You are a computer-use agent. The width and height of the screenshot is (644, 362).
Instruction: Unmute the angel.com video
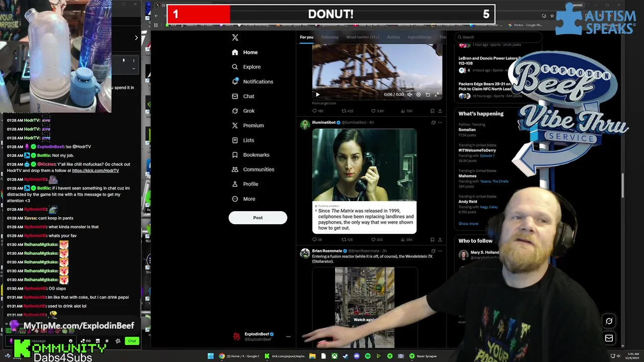point(409,95)
